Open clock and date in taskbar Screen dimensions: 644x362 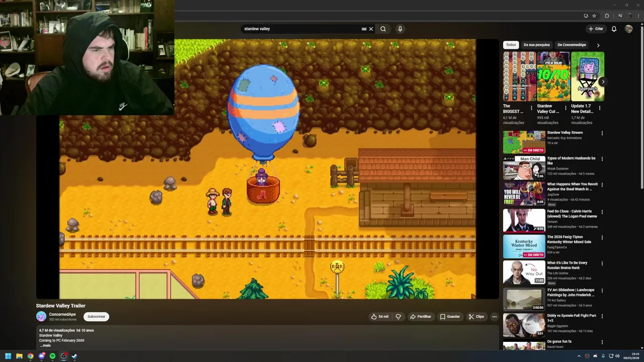tap(631, 356)
